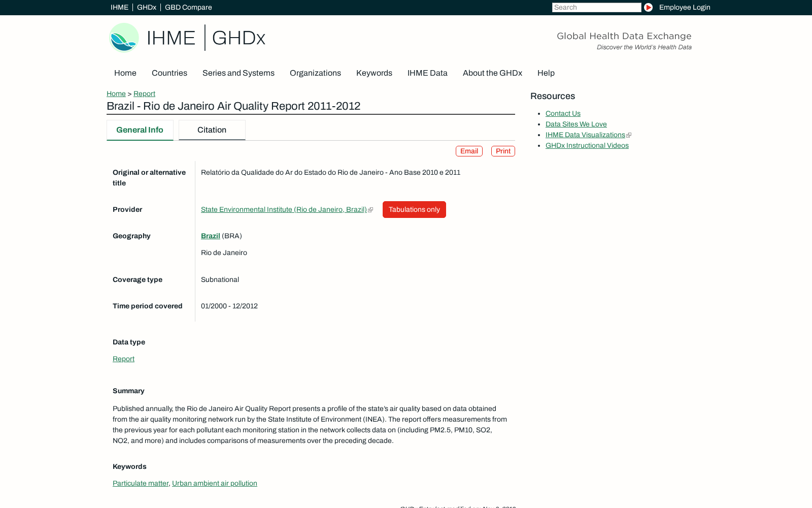The image size is (812, 508).
Task: Select the General Info tab
Action: 140,130
